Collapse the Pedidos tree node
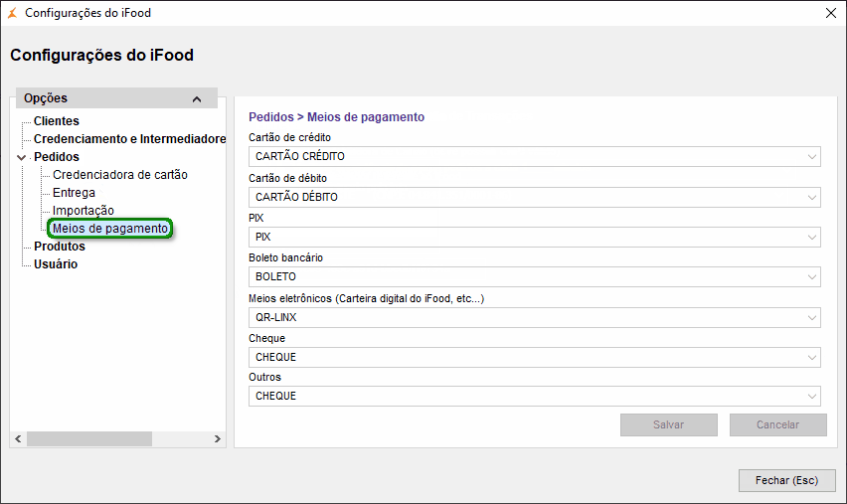Screen dimensions: 847x504 click(x=22, y=157)
